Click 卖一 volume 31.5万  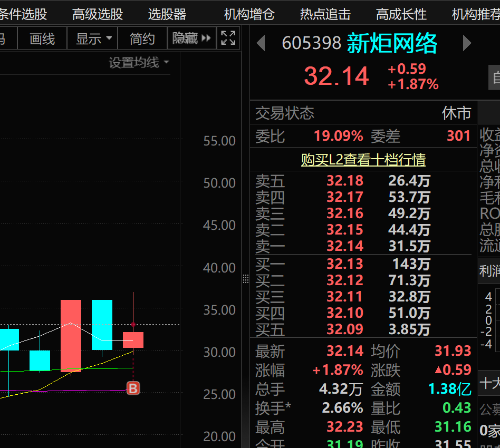coord(409,246)
